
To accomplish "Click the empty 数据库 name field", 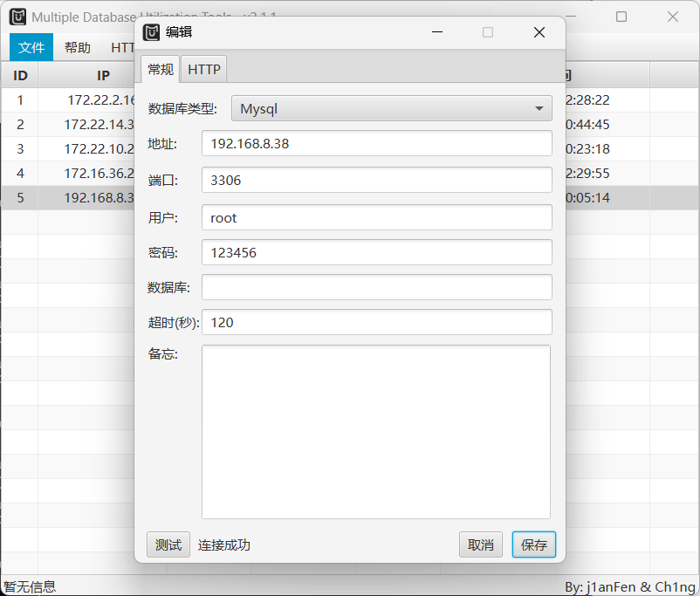I will click(x=376, y=287).
